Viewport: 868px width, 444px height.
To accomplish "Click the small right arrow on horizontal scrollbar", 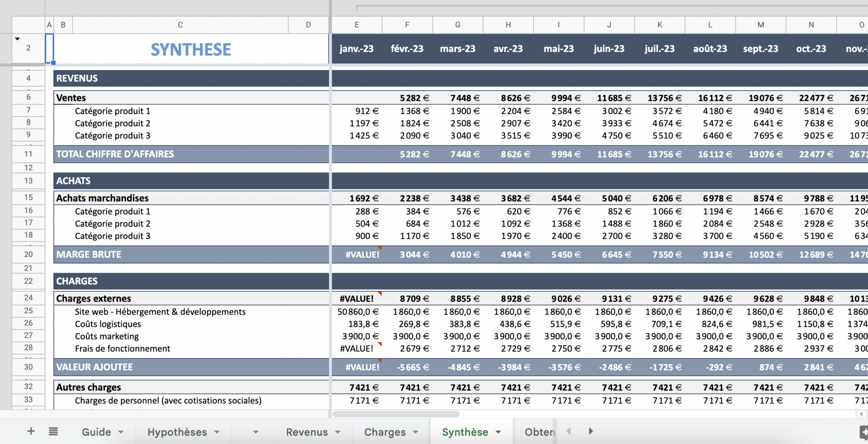I will (861, 414).
